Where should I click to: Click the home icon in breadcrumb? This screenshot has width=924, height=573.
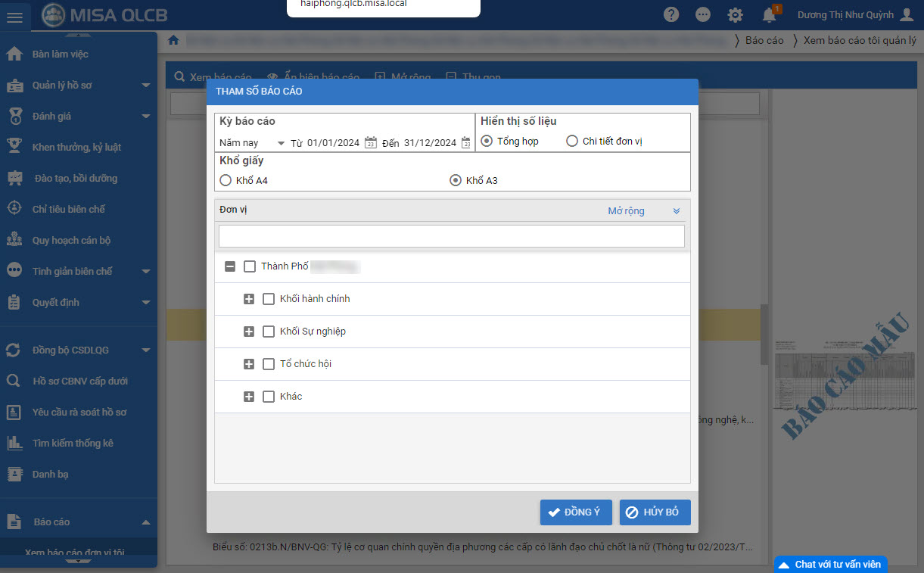pos(173,40)
